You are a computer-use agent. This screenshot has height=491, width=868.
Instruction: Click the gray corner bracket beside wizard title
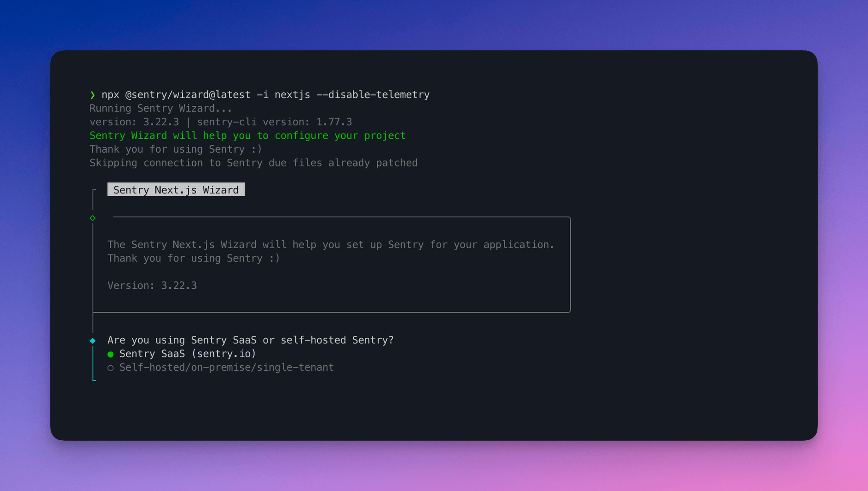tap(94, 191)
